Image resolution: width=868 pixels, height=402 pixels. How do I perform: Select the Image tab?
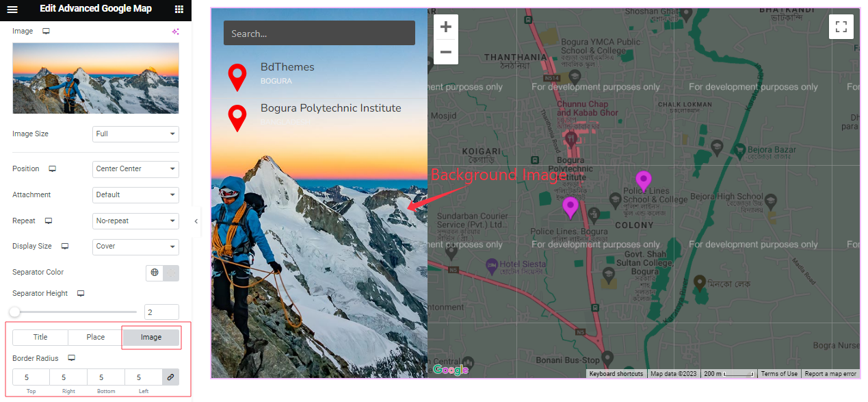click(151, 337)
